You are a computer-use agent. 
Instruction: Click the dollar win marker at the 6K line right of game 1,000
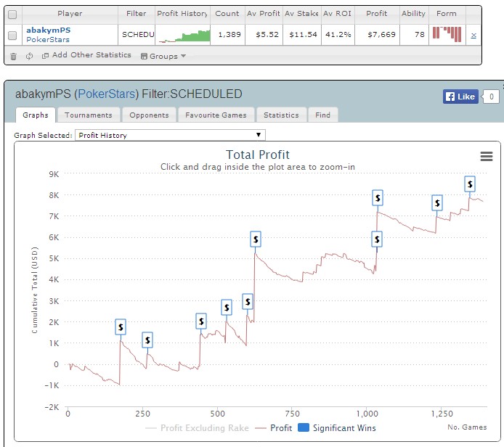[x=377, y=239]
